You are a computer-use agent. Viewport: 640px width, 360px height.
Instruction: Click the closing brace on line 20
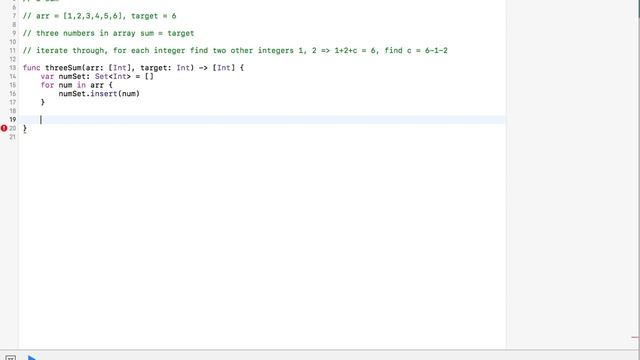pos(25,129)
